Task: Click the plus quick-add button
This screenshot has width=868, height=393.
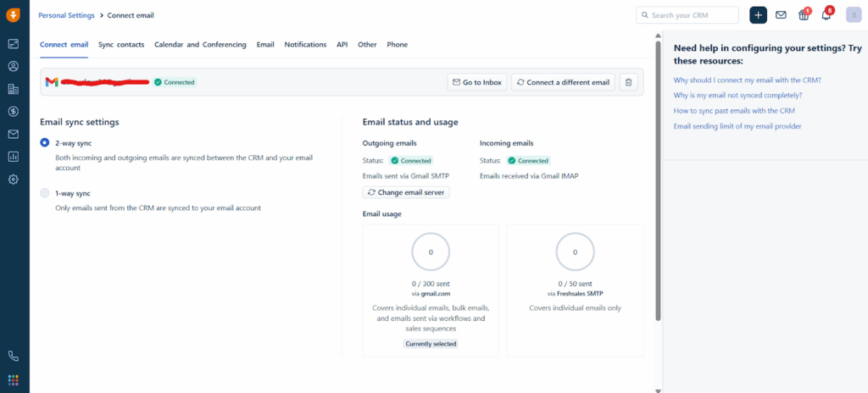Action: coord(759,15)
